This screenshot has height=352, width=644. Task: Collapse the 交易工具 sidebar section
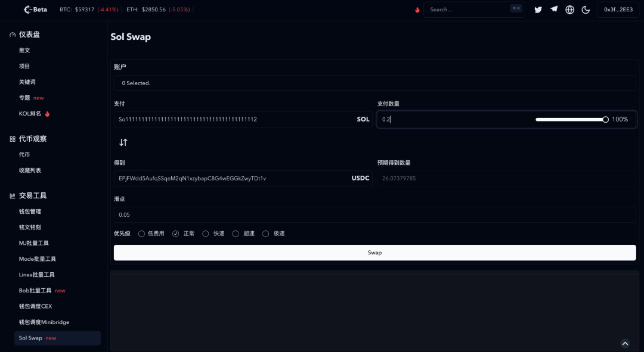[x=32, y=195]
